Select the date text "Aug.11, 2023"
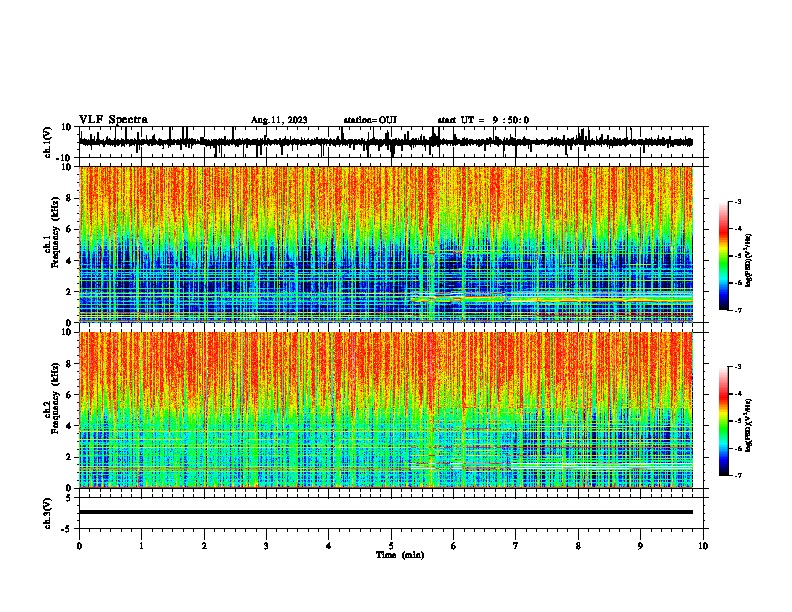The width and height of the screenshot is (792, 612). (x=279, y=120)
